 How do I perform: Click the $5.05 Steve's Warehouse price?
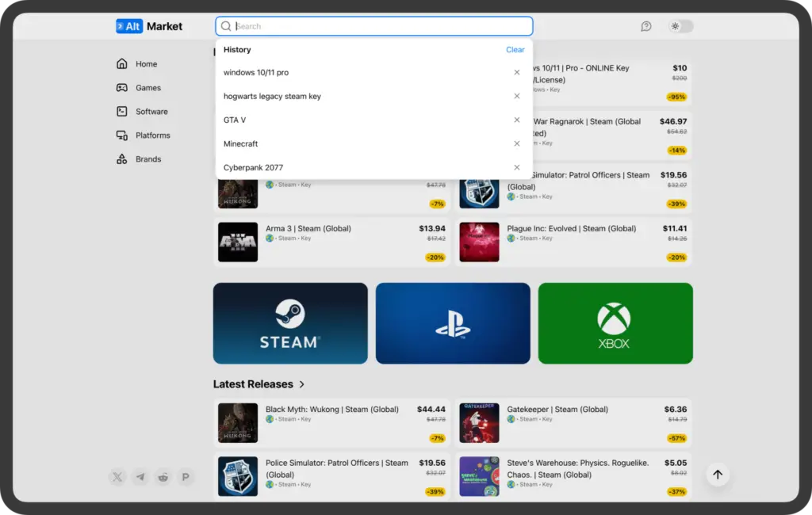tap(676, 463)
